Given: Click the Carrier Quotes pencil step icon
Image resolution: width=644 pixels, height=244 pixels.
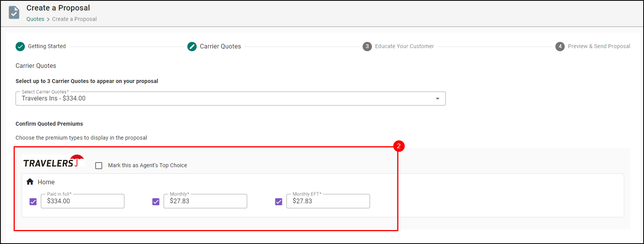Looking at the screenshot, I should pyautogui.click(x=192, y=47).
